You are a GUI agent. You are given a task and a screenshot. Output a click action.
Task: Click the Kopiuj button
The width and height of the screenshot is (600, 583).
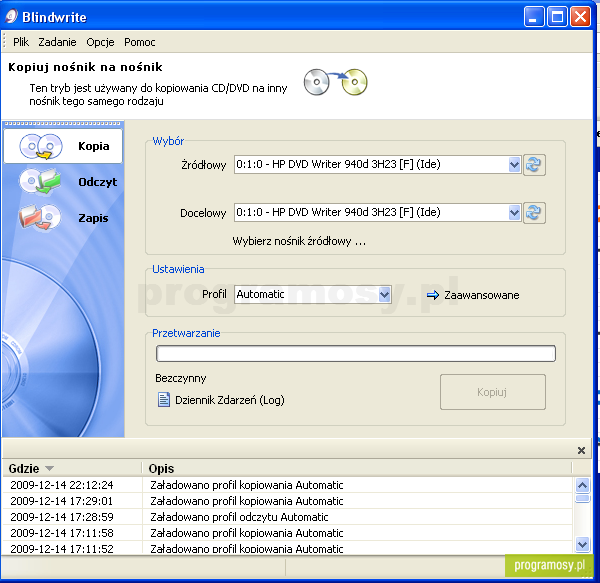coord(492,392)
